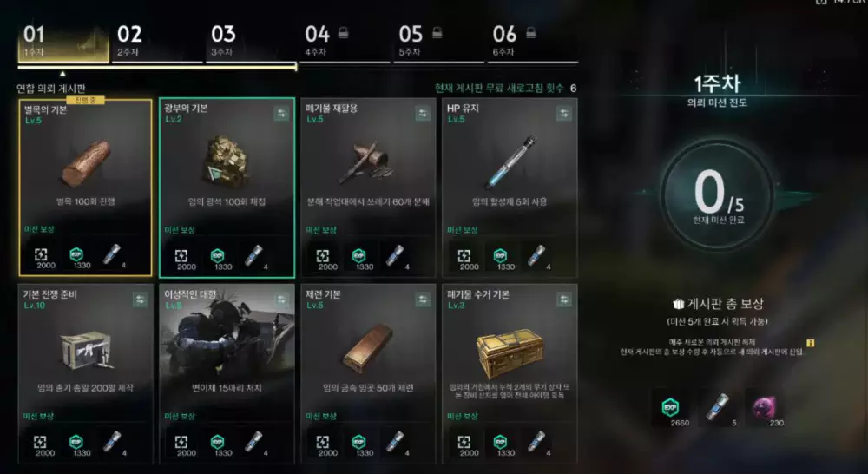Viewport: 868px width, 474px height.
Task: Click the 0/5 mission progress circle
Action: pyautogui.click(x=719, y=194)
